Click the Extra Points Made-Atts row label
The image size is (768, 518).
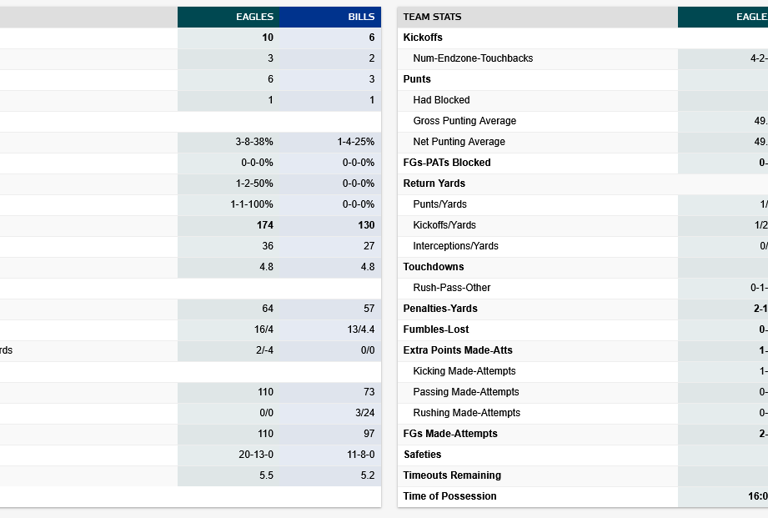(458, 351)
